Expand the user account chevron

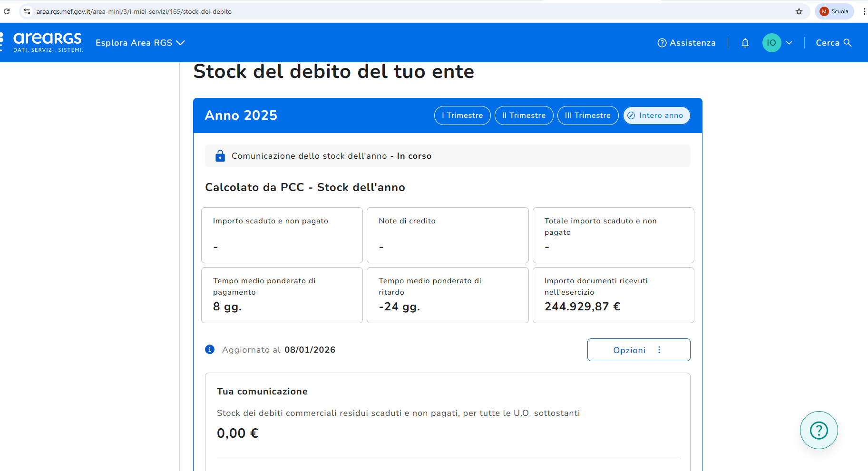click(789, 43)
